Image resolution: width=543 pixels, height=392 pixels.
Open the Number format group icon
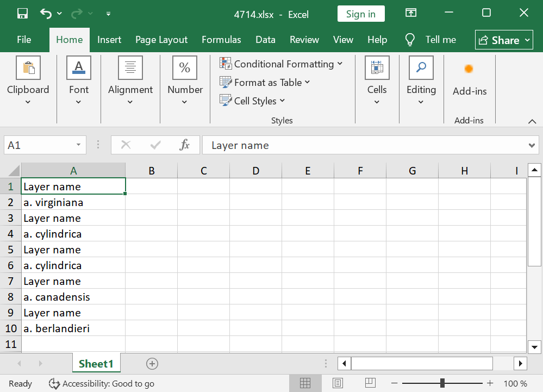[185, 68]
